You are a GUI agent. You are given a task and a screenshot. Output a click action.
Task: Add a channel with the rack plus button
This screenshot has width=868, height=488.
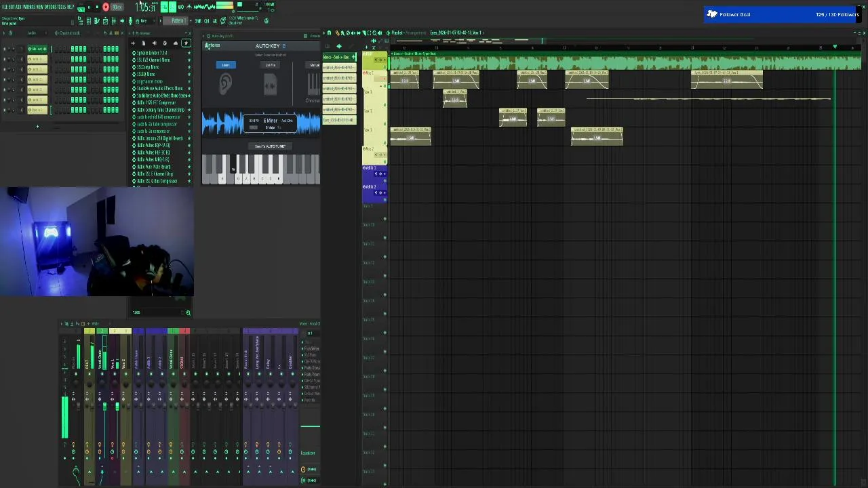point(37,126)
